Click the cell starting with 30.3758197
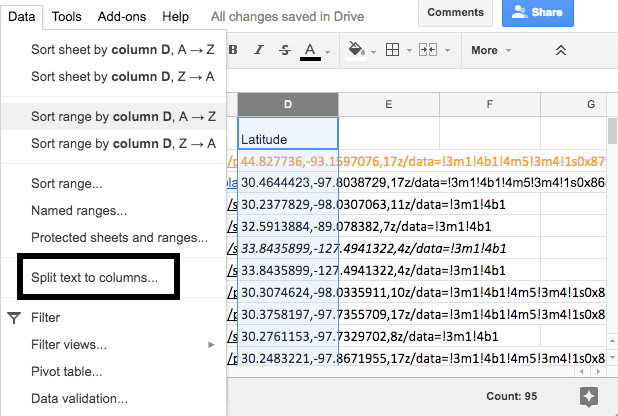 click(288, 314)
